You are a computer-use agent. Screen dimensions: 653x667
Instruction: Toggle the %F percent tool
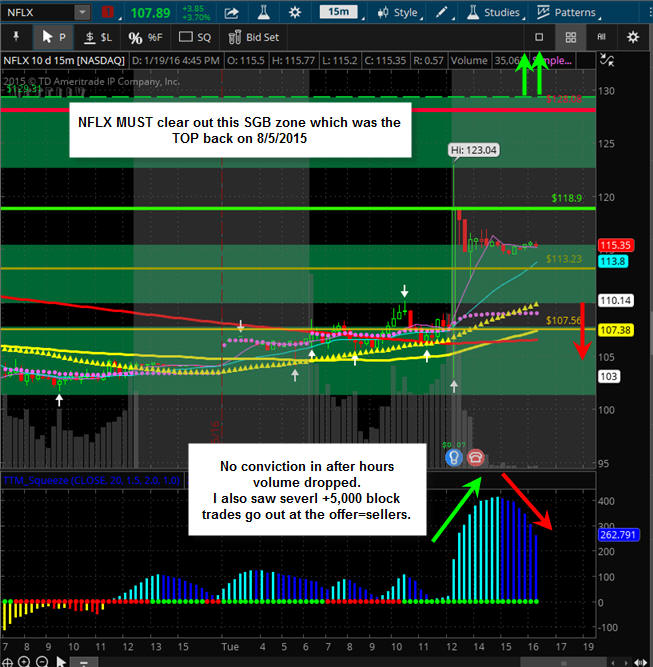click(x=146, y=37)
